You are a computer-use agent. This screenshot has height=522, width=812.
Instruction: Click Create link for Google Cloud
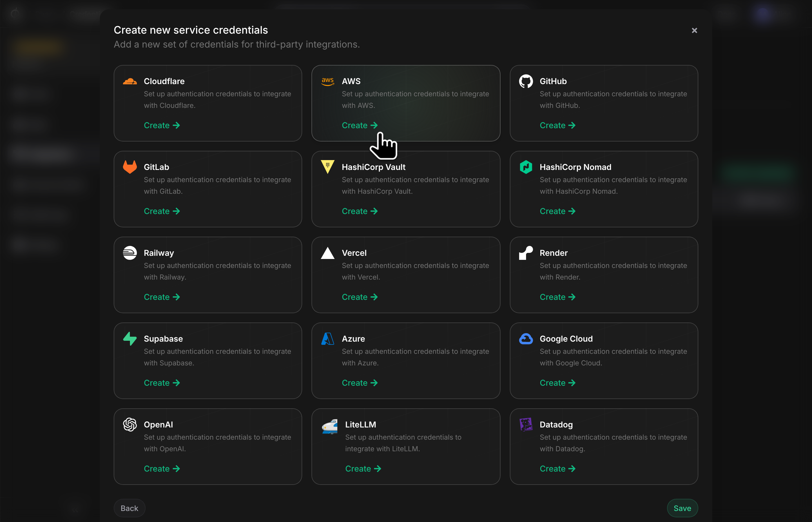(557, 383)
